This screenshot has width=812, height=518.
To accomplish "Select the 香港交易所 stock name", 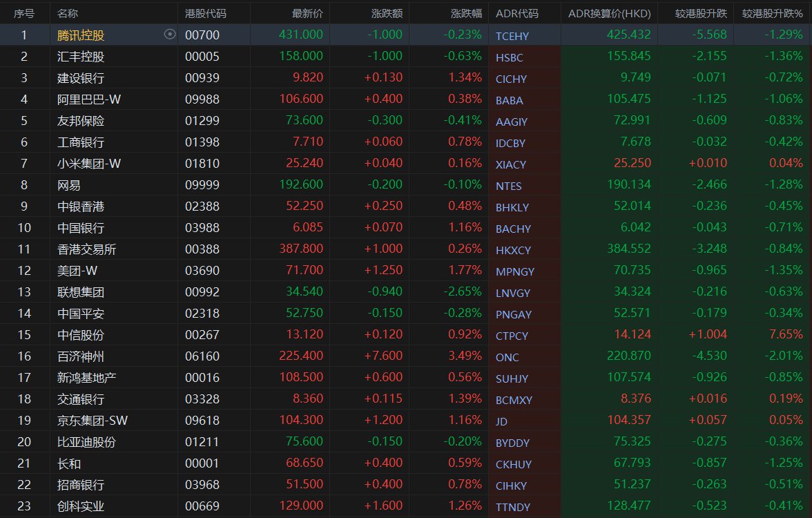I will click(86, 249).
